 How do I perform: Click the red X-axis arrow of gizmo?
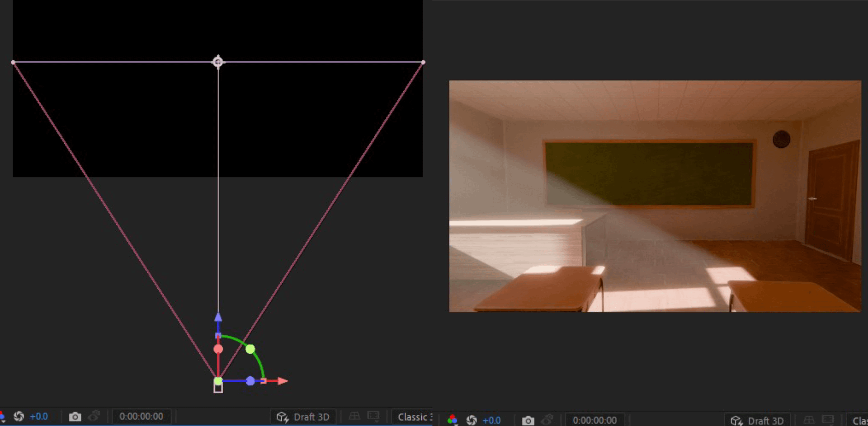pos(283,381)
